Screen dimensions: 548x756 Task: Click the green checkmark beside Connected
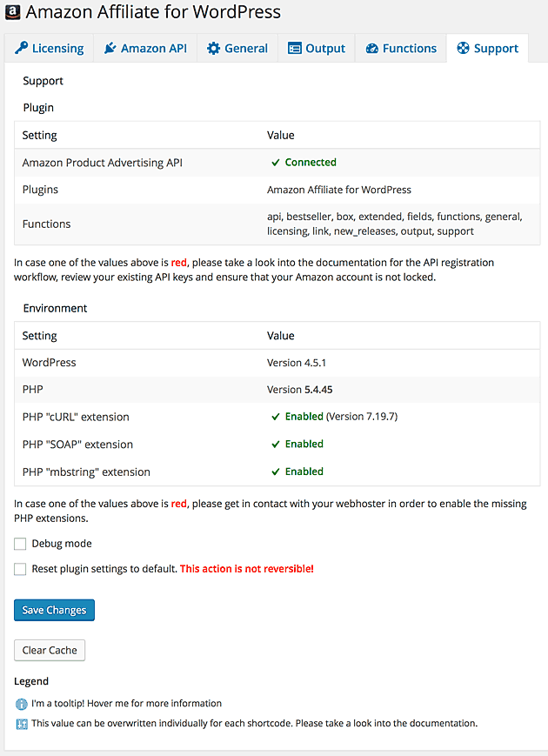[276, 163]
